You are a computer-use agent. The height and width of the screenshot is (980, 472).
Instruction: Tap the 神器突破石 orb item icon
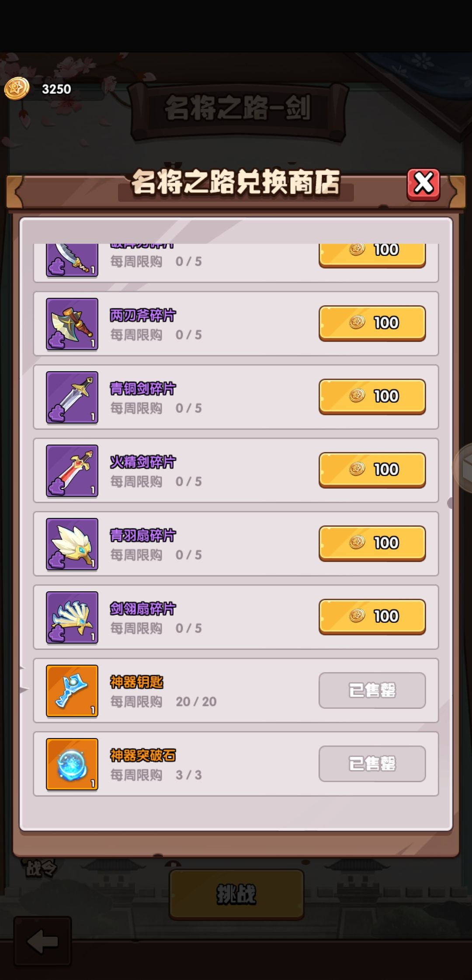point(72,764)
